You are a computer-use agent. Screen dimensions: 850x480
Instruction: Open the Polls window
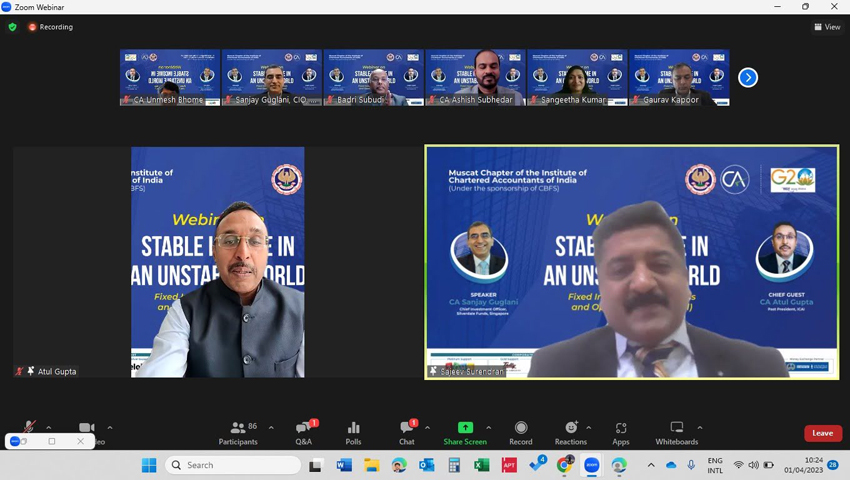point(353,432)
